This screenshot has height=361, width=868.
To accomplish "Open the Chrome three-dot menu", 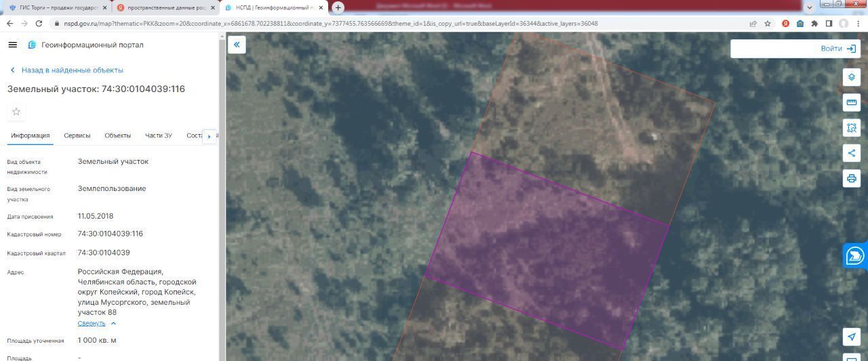I will (x=858, y=23).
